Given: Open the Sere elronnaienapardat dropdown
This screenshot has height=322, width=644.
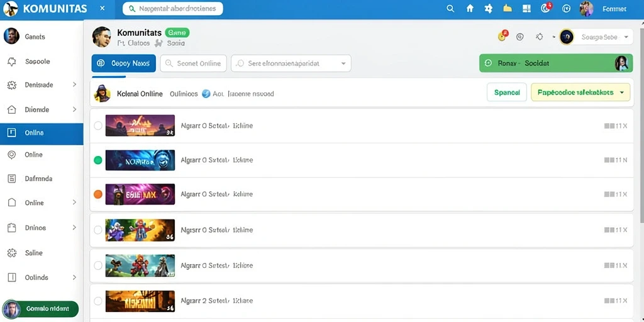Looking at the screenshot, I should [x=291, y=64].
